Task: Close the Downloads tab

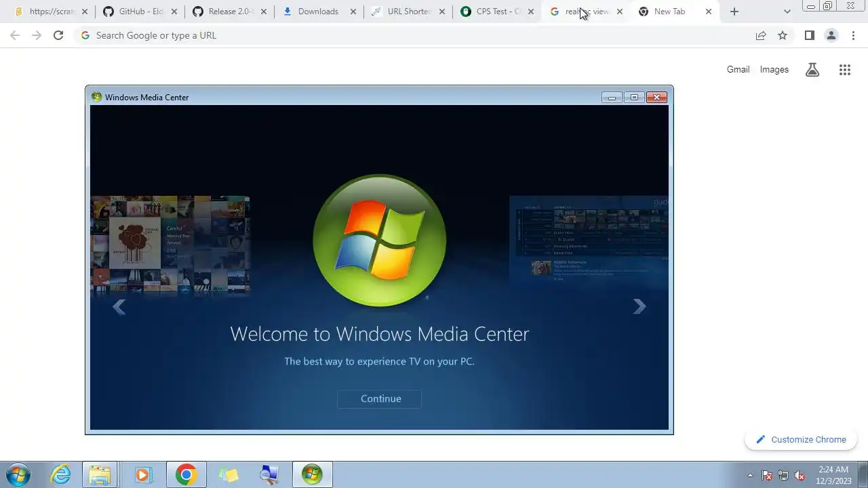Action: pos(353,12)
